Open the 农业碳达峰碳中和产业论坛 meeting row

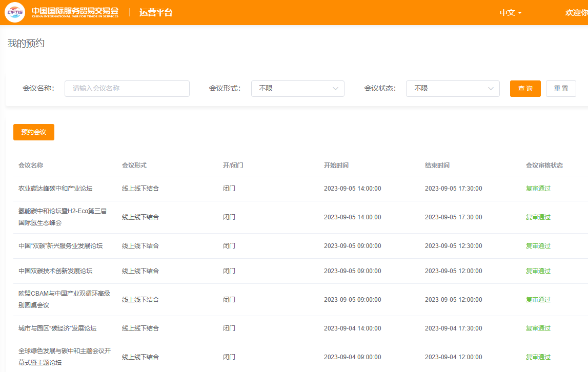coord(55,189)
